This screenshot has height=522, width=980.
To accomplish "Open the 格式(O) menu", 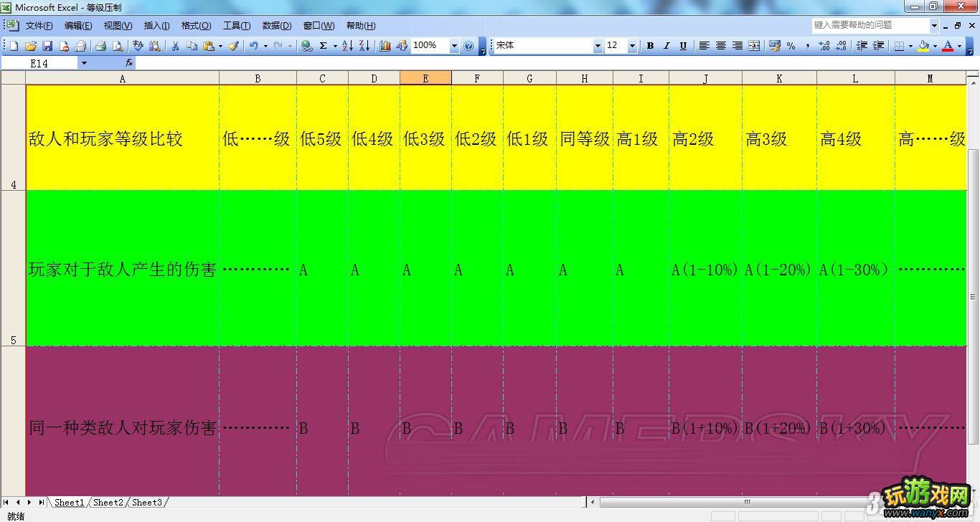I will coord(196,26).
